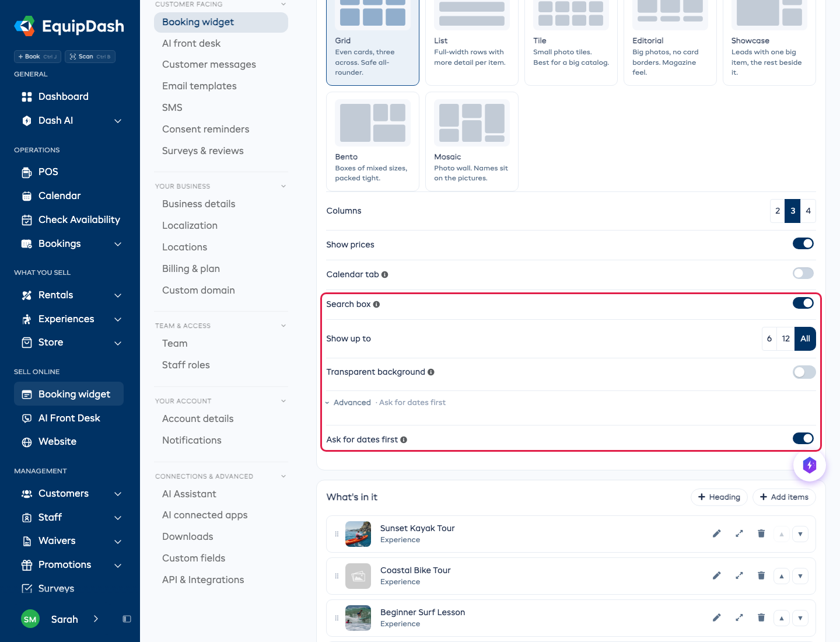Expand the Bookings submenu
This screenshot has height=642, width=840.
(118, 244)
